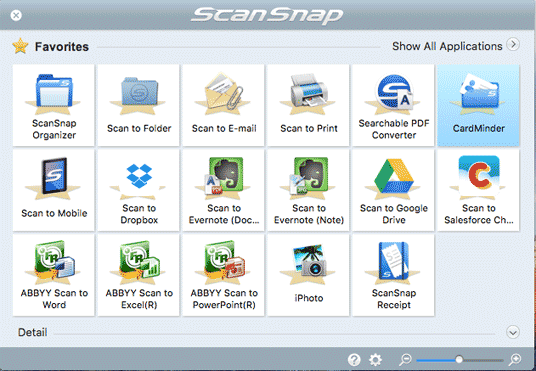Open ScanSnap Receipt
This screenshot has height=371, width=536.
click(393, 275)
